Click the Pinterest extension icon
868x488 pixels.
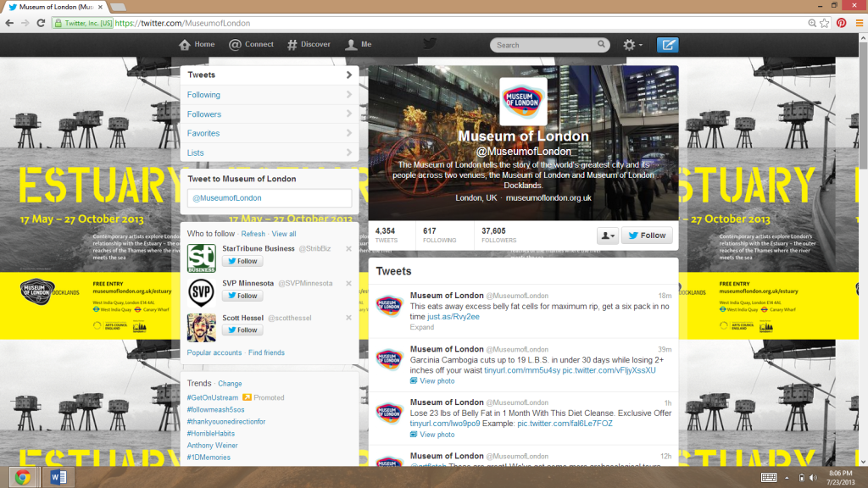pyautogui.click(x=842, y=23)
